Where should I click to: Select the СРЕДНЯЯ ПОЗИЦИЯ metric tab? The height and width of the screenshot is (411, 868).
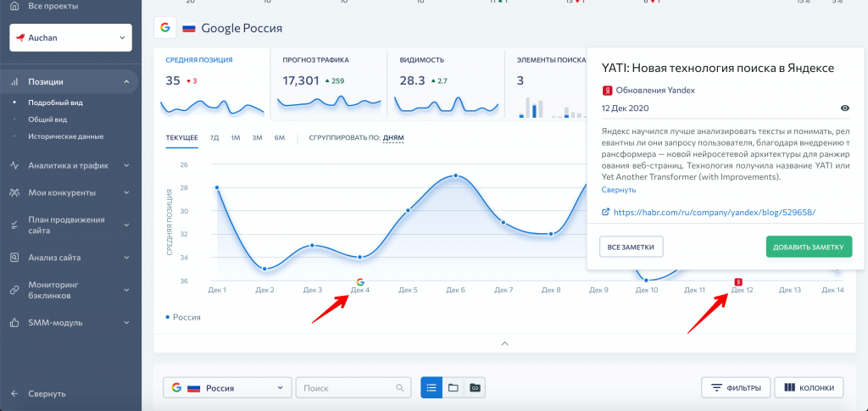click(x=212, y=84)
